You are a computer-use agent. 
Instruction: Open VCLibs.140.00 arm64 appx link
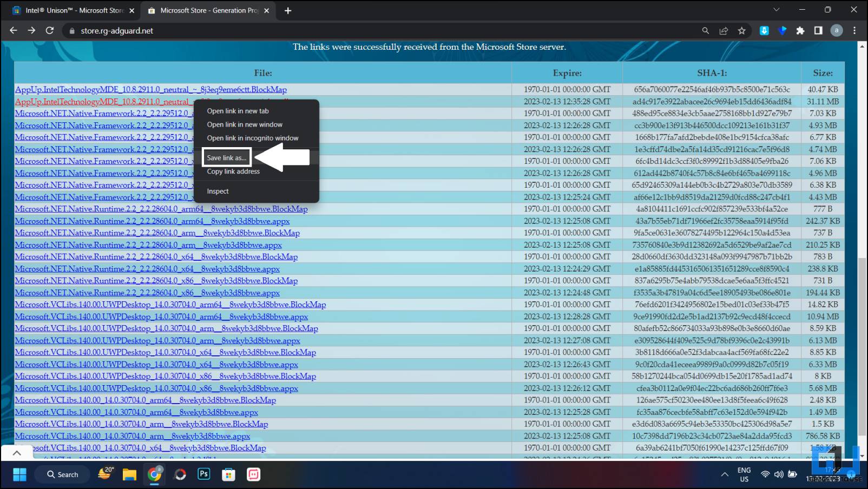[136, 412]
